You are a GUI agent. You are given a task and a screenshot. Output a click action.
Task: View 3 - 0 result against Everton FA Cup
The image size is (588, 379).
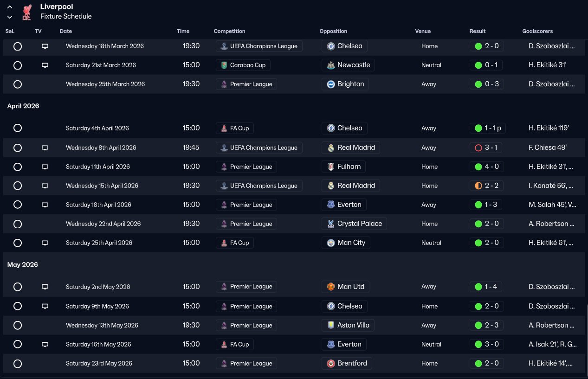pos(487,344)
